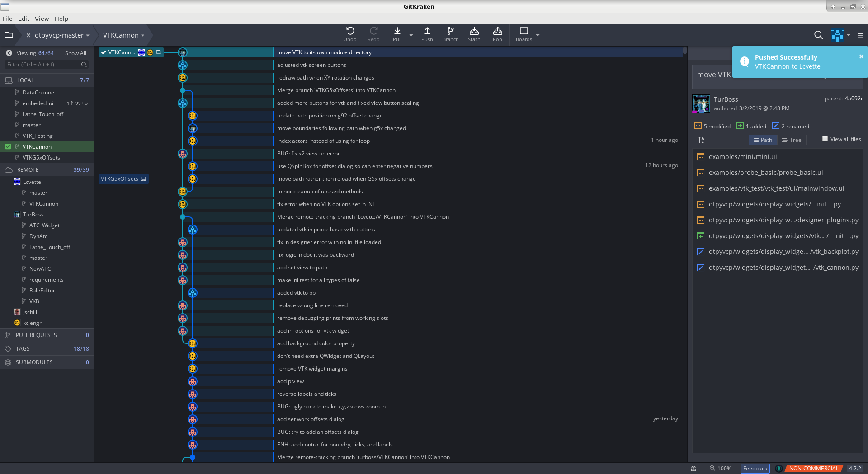Click the Redo toolbar icon
868x474 pixels.
373,34
